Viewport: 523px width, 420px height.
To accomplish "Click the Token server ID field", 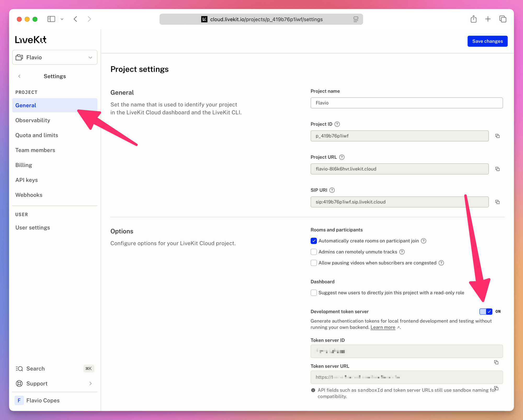I will coord(407,351).
